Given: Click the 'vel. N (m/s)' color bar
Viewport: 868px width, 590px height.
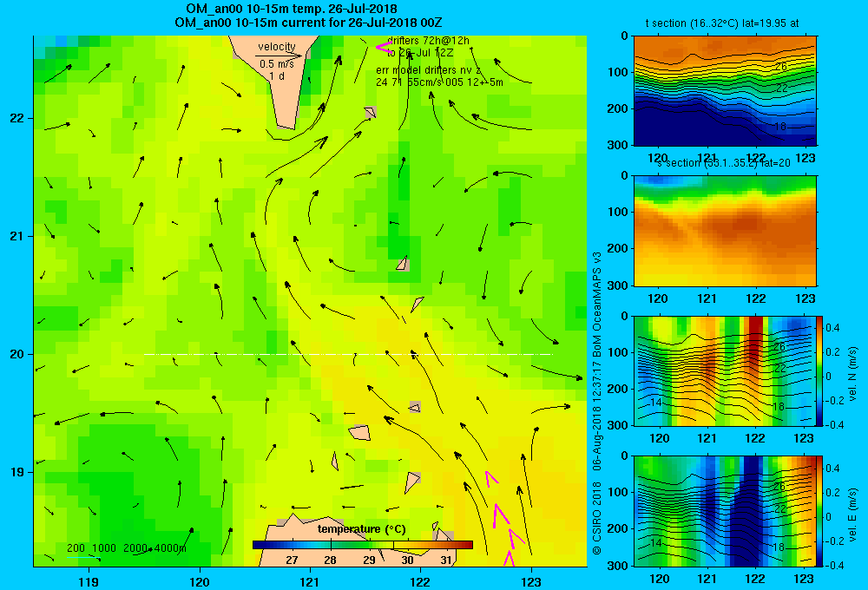Looking at the screenshot, I should coord(820,370).
